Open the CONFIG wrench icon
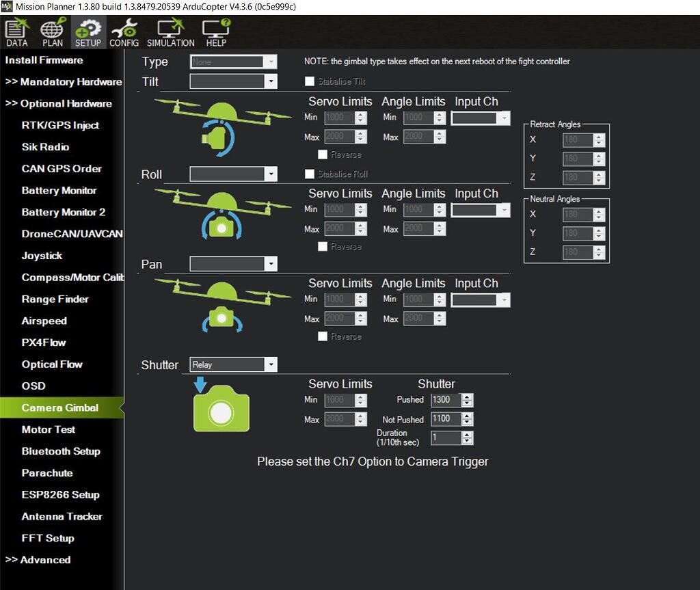This screenshot has height=590, width=700. pyautogui.click(x=124, y=31)
